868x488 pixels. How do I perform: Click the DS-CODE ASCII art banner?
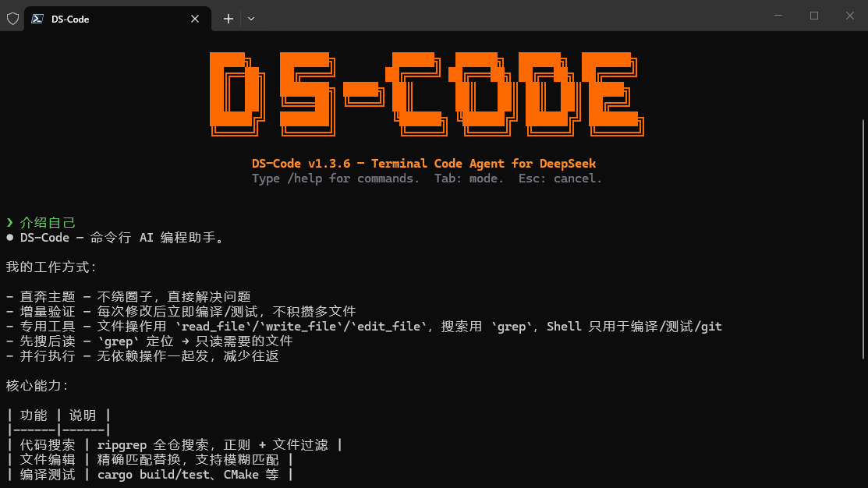click(427, 94)
